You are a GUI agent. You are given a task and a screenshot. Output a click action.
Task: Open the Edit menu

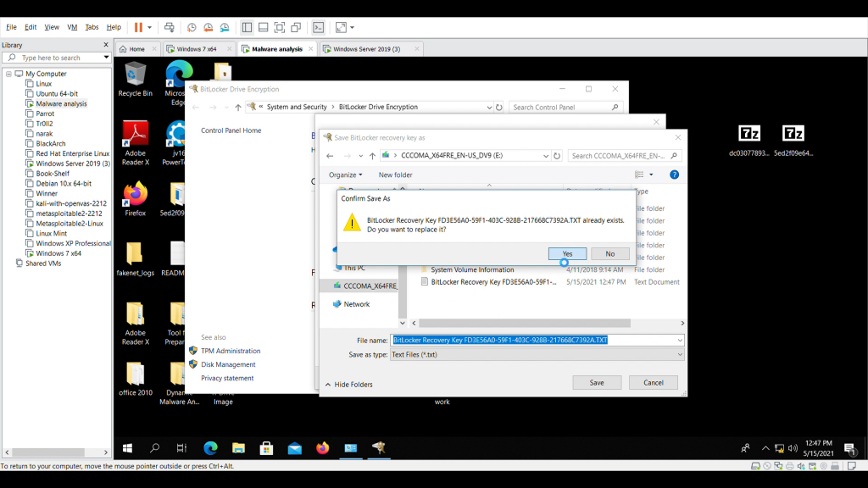(31, 27)
